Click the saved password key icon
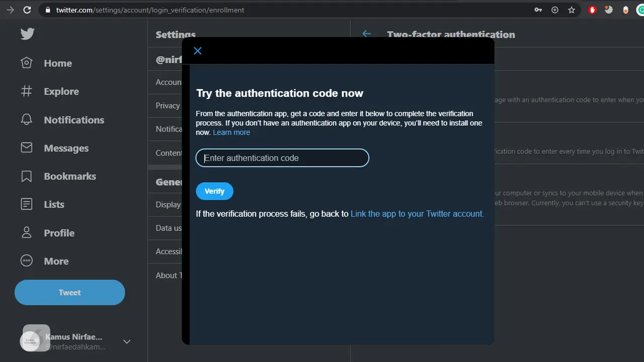 (538, 10)
